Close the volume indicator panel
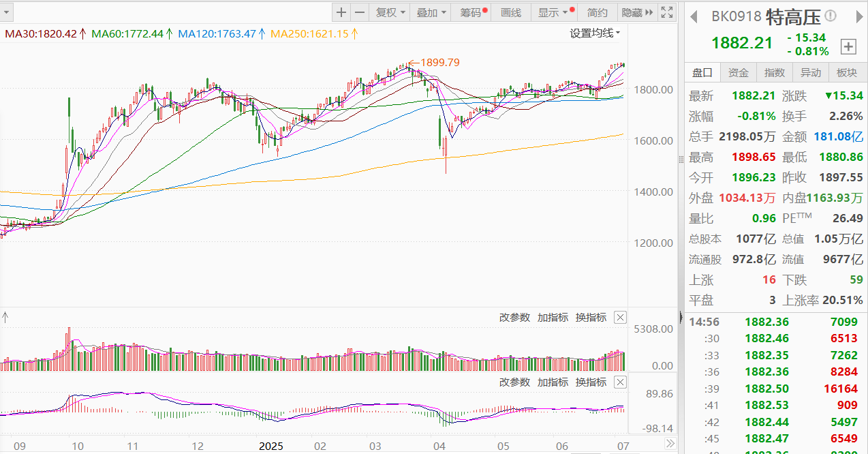The image size is (868, 454). click(x=620, y=317)
